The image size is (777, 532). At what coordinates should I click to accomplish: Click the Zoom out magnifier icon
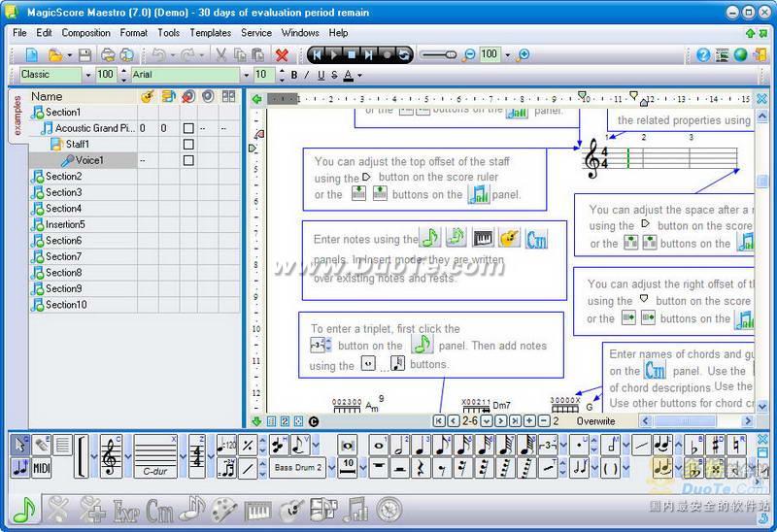(x=468, y=54)
